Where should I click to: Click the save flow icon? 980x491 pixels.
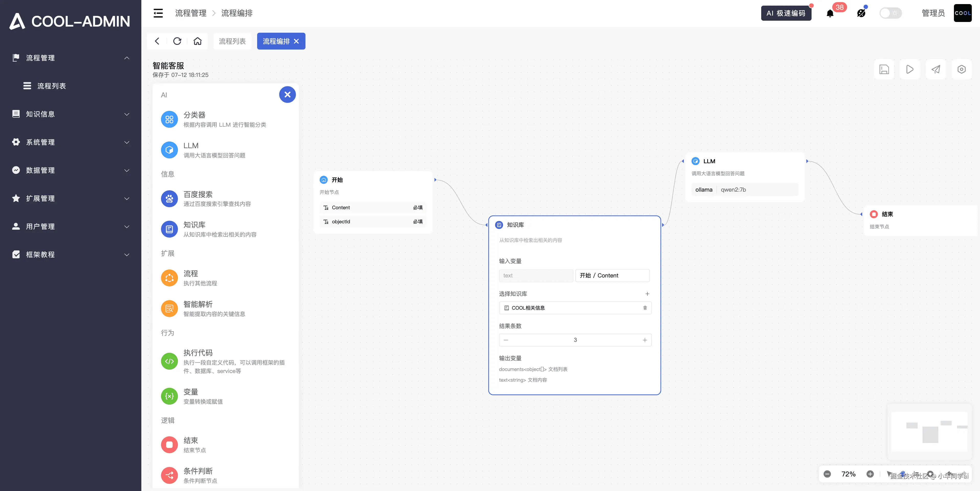(884, 69)
